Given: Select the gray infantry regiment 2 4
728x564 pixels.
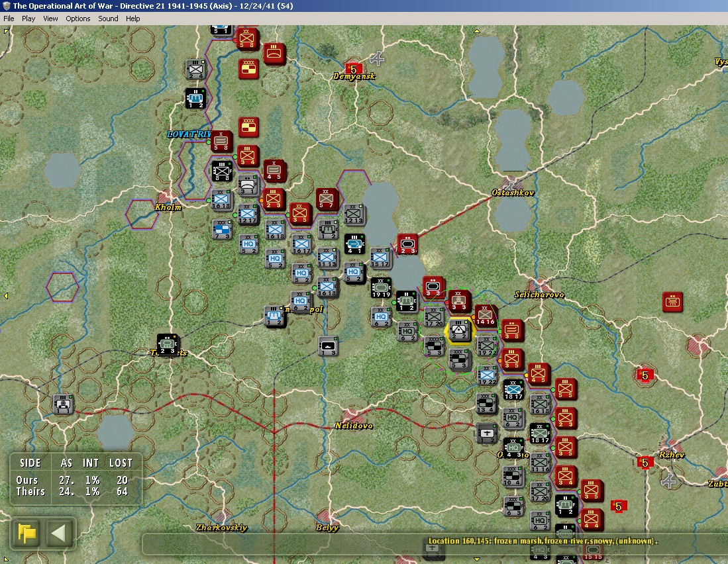Looking at the screenshot, I should [x=195, y=69].
